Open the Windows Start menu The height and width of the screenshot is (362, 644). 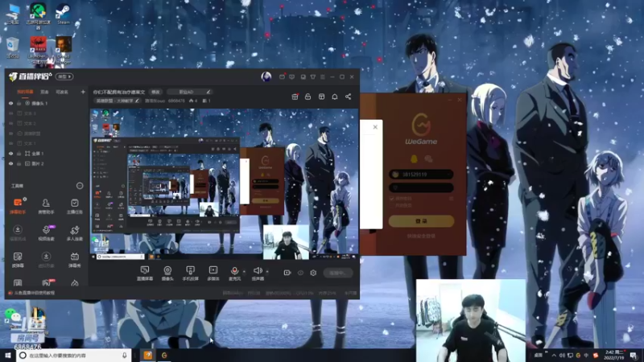7,356
